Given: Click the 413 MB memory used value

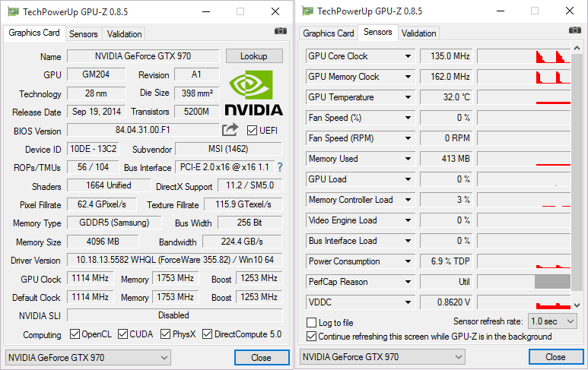Looking at the screenshot, I should 447,159.
